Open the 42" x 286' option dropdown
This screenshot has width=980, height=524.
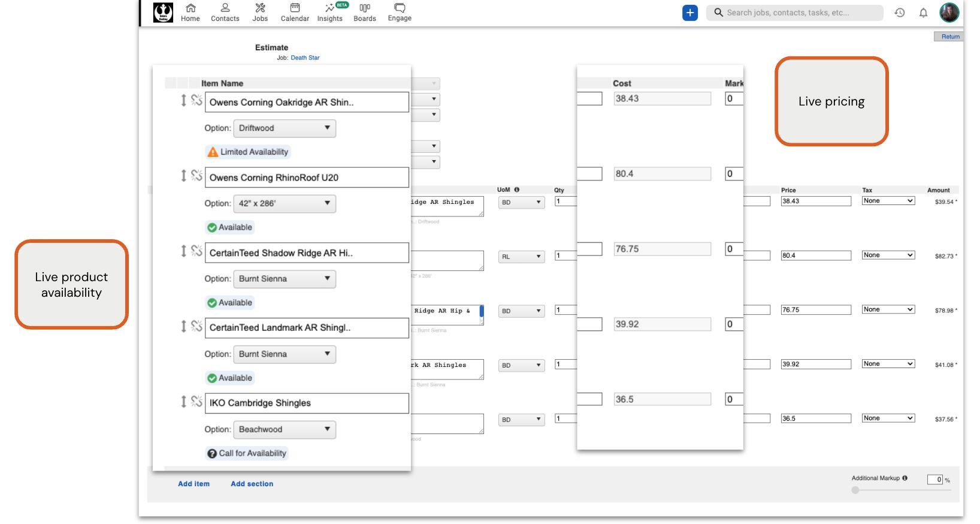point(285,203)
